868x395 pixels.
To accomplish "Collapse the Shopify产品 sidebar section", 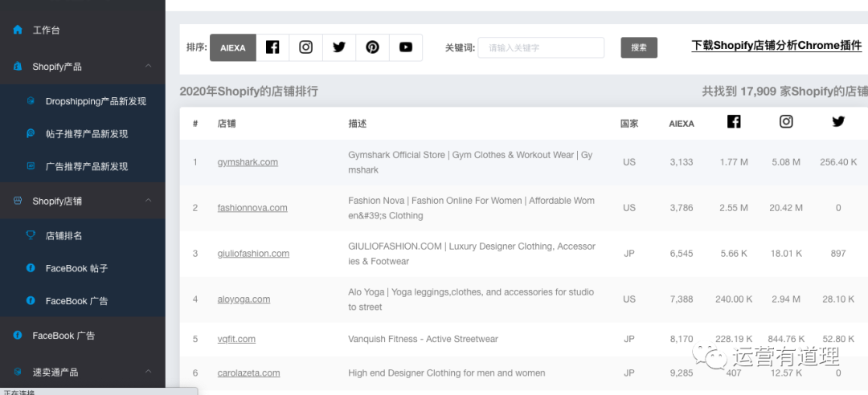I will pyautogui.click(x=148, y=66).
